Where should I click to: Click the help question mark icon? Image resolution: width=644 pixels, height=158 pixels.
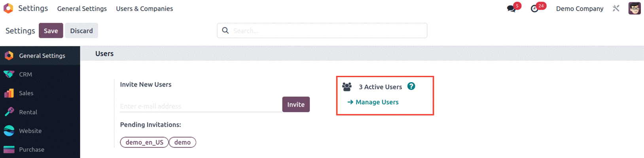coord(411,86)
